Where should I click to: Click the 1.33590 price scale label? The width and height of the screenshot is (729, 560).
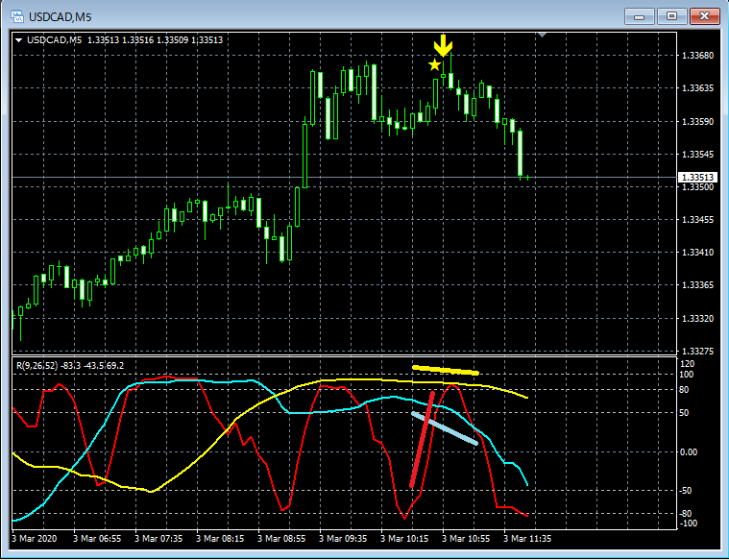pyautogui.click(x=697, y=121)
